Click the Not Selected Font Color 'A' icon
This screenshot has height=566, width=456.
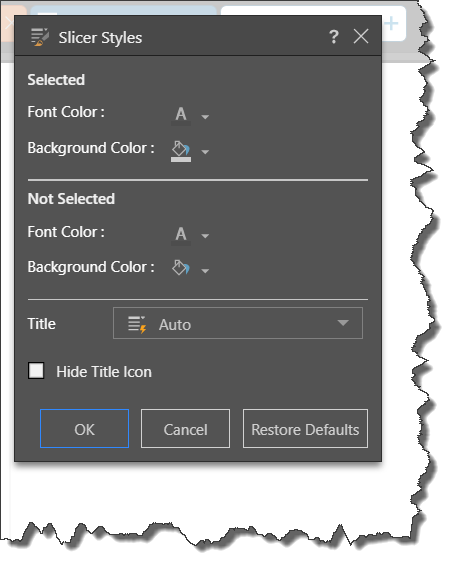point(181,234)
